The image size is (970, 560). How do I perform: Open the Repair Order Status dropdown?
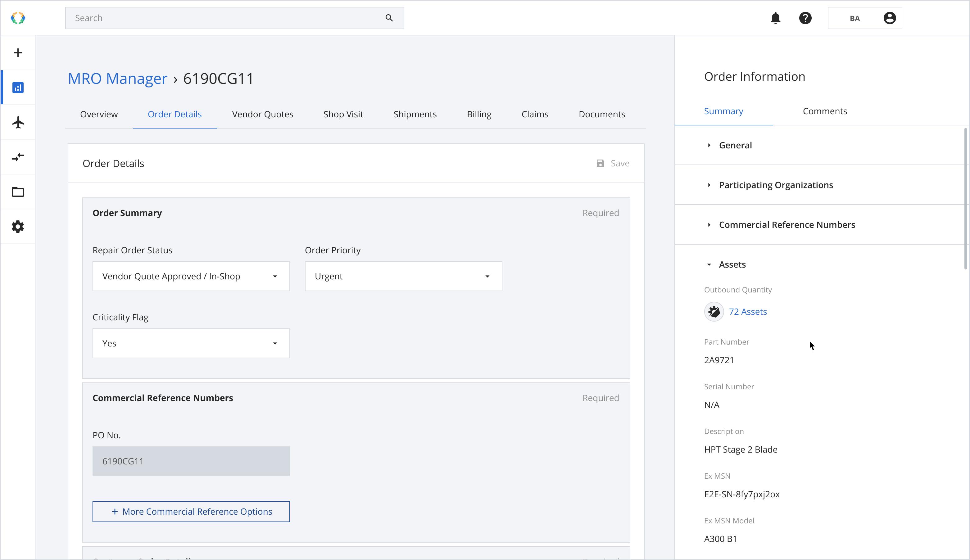pos(191,276)
